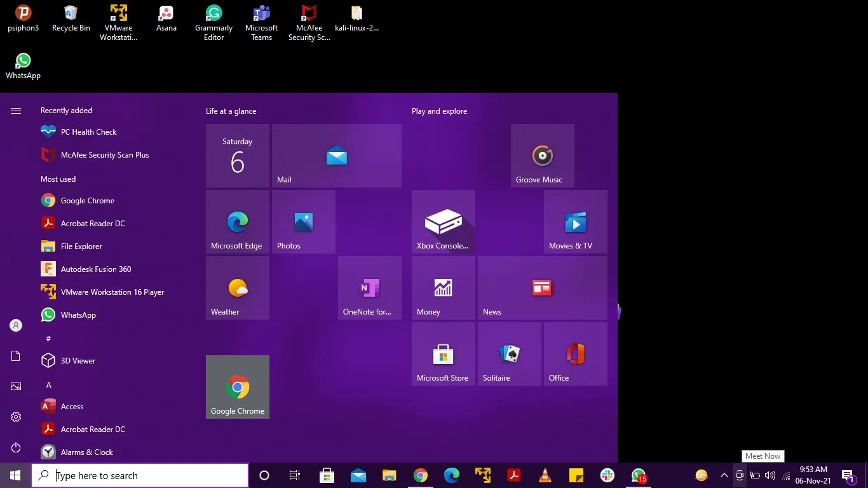Launch the Solitaire tile
Image resolution: width=868 pixels, height=488 pixels.
coord(510,354)
